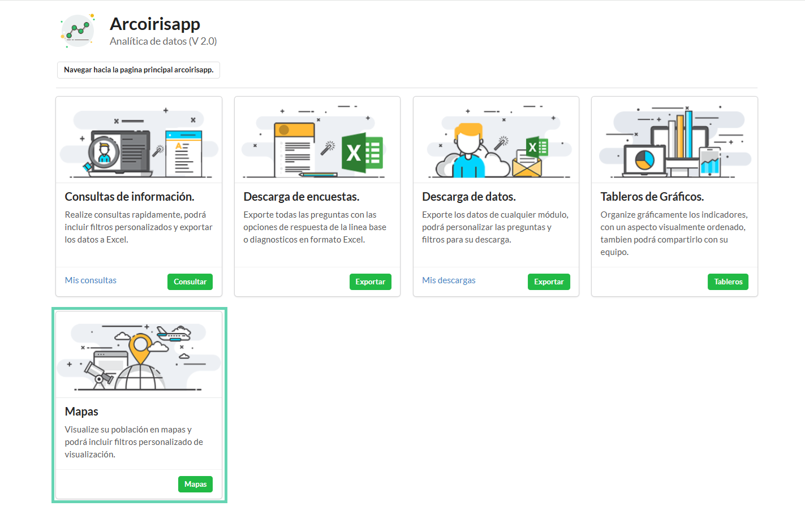805x532 pixels.
Task: Navigate to the arcoirisapp main page button
Action: coord(139,70)
